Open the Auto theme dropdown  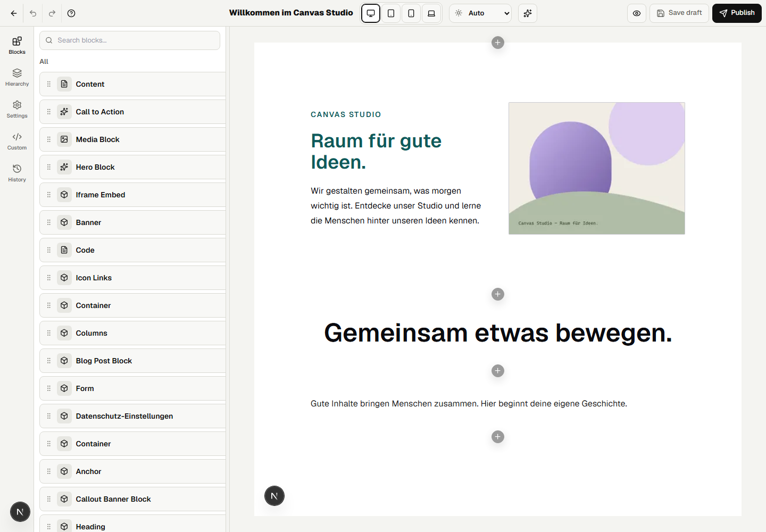(480, 13)
